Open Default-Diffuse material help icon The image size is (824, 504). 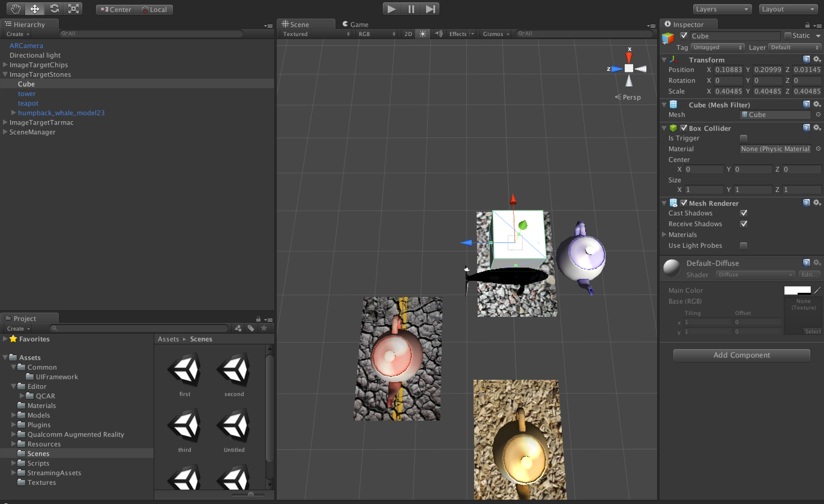(x=806, y=262)
